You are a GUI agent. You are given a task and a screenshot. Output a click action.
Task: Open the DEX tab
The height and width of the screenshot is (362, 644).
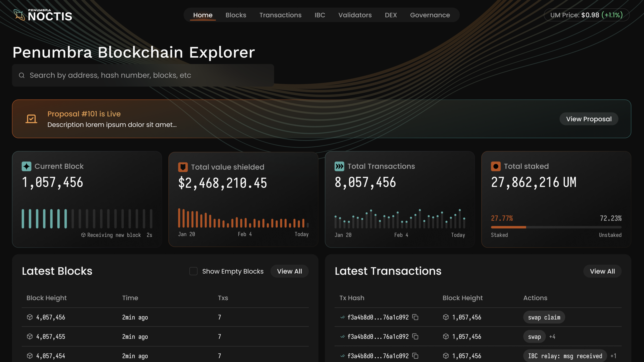click(x=391, y=15)
